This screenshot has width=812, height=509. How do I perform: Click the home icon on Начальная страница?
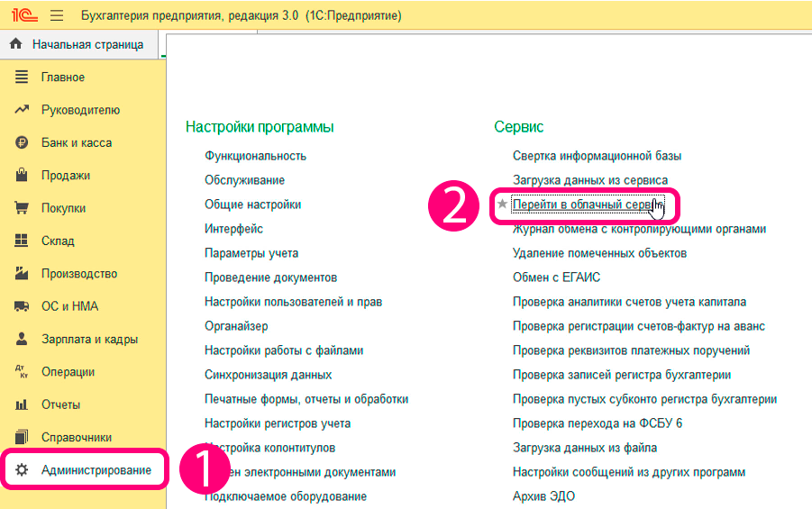16,44
